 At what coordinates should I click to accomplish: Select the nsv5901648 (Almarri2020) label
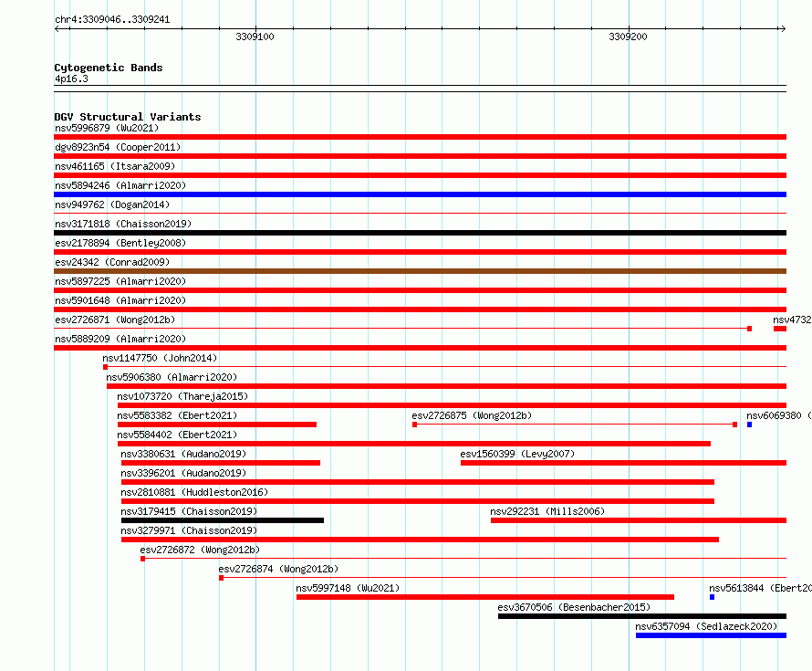(x=120, y=300)
